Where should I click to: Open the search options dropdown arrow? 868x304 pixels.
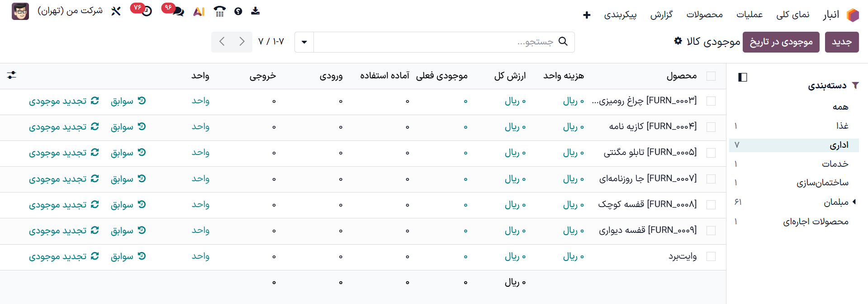click(304, 42)
